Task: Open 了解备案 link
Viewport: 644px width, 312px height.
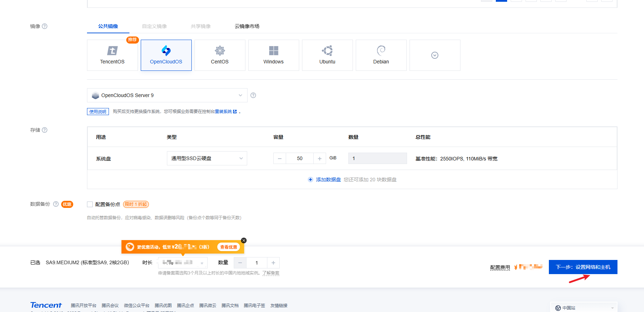Action: point(271,273)
